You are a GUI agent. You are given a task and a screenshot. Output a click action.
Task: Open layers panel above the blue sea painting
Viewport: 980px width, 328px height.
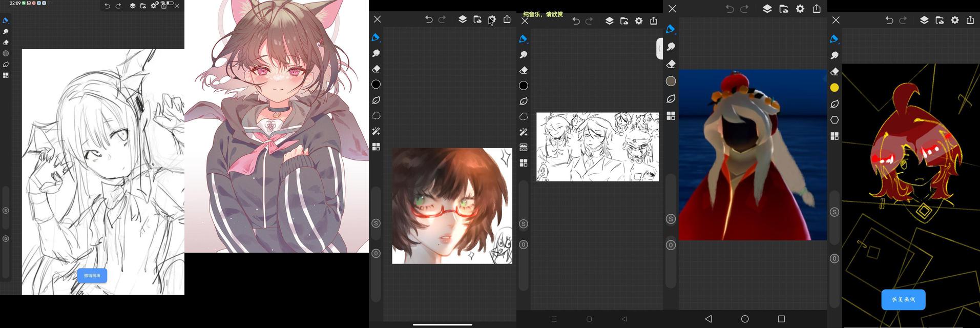767,9
